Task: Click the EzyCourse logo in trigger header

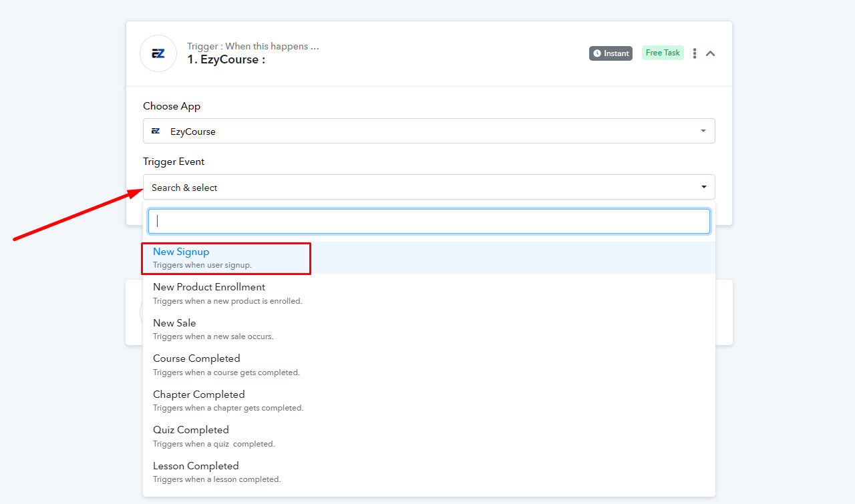Action: tap(158, 53)
